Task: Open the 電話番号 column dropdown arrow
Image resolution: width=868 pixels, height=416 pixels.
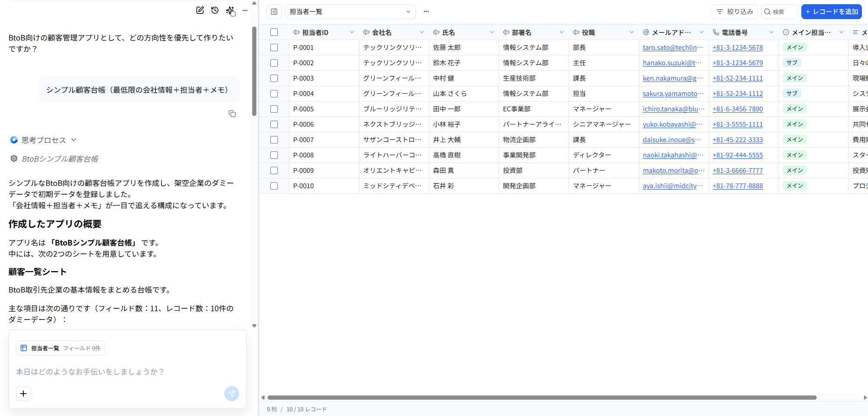Action: pyautogui.click(x=771, y=32)
